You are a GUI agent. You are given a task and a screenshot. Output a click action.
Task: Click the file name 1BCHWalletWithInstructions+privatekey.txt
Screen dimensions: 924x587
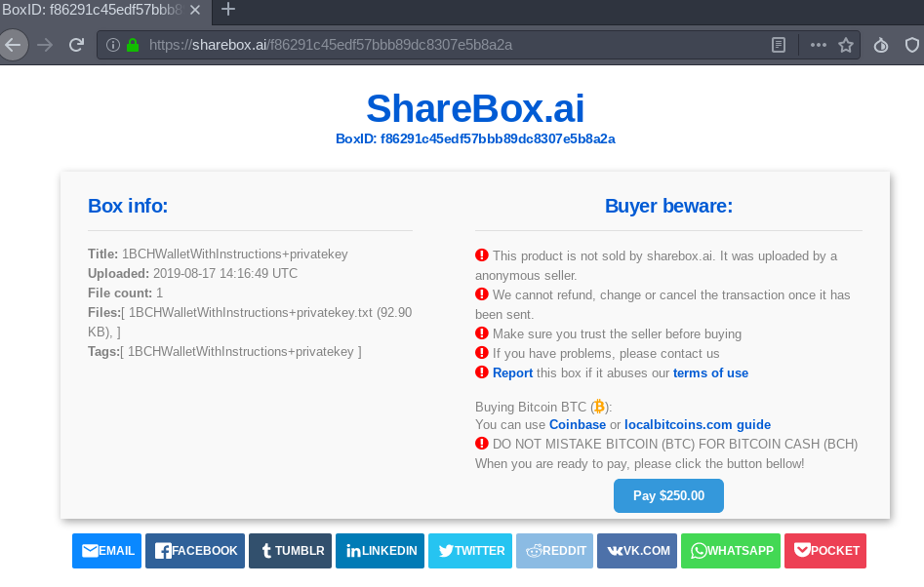click(x=251, y=313)
